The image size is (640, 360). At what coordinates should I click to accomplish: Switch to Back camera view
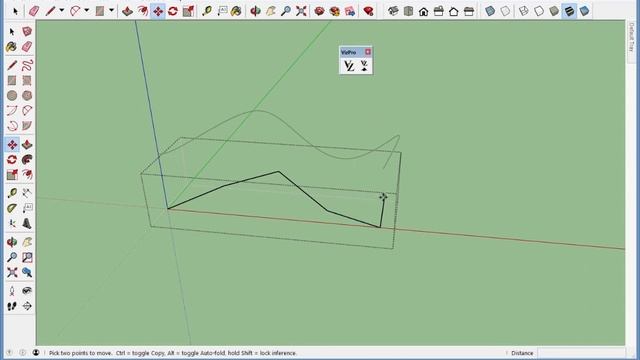[x=453, y=11]
